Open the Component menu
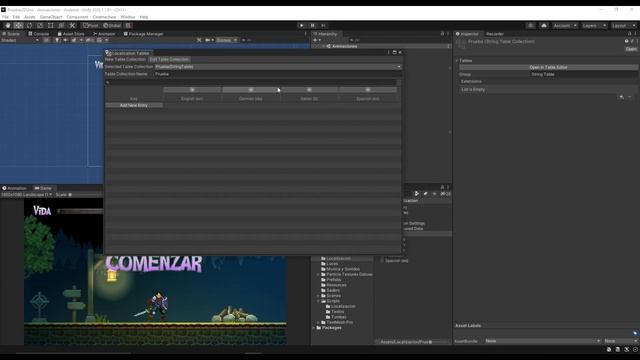Image resolution: width=640 pixels, height=360 pixels. click(x=77, y=17)
